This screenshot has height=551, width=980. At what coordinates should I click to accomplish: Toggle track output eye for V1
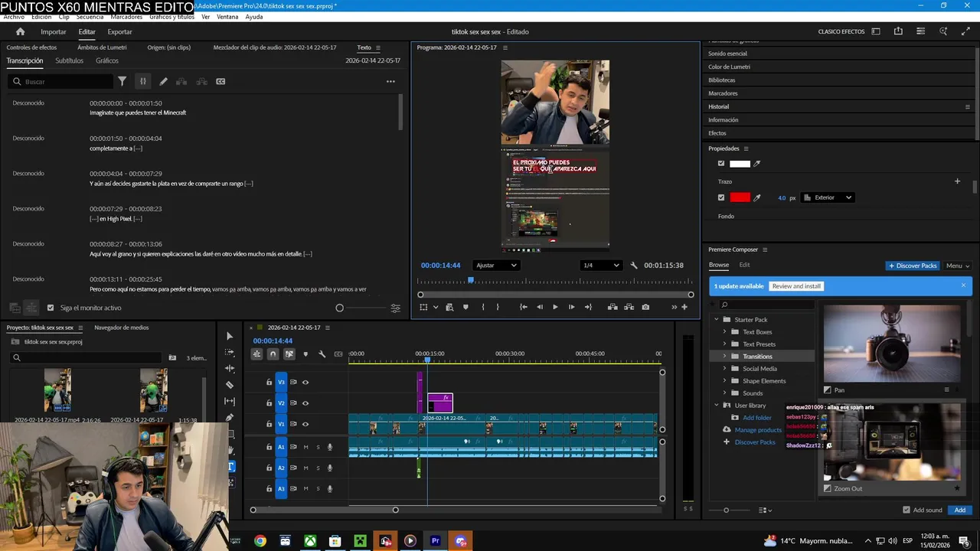pyautogui.click(x=305, y=424)
